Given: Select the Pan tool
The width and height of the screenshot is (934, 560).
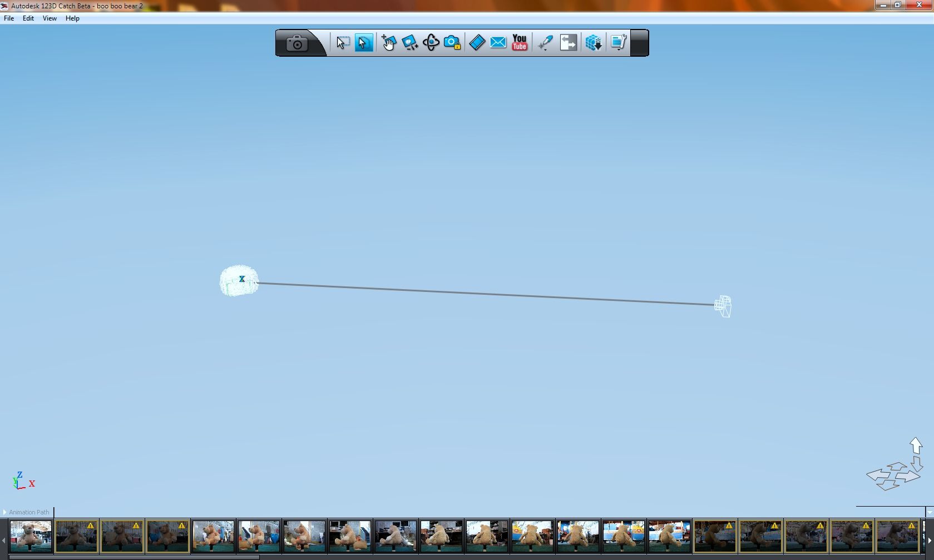Looking at the screenshot, I should (389, 42).
